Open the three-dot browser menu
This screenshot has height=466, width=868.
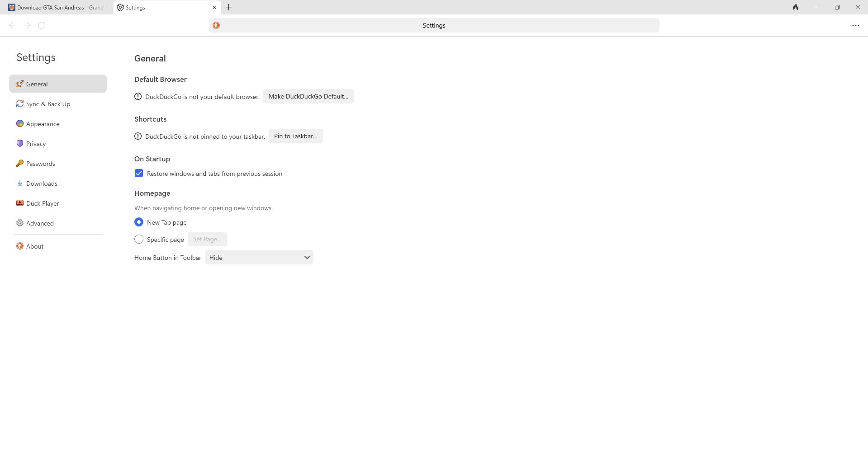[x=856, y=25]
